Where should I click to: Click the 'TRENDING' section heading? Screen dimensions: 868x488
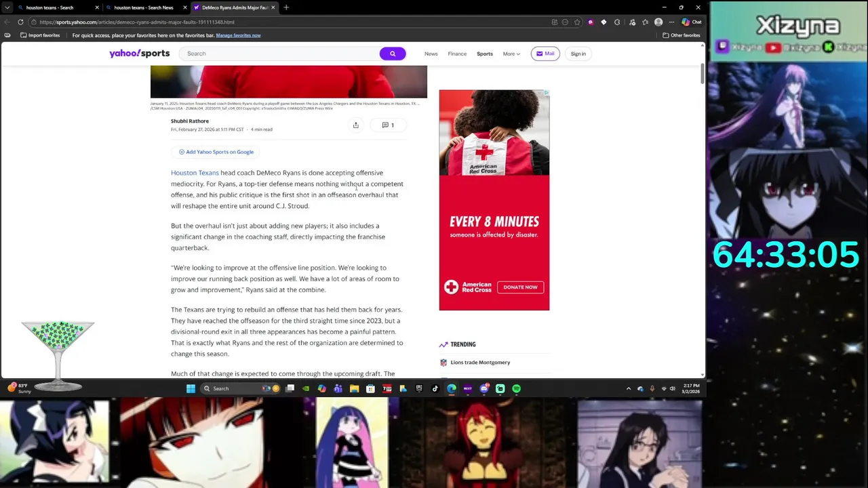click(463, 344)
